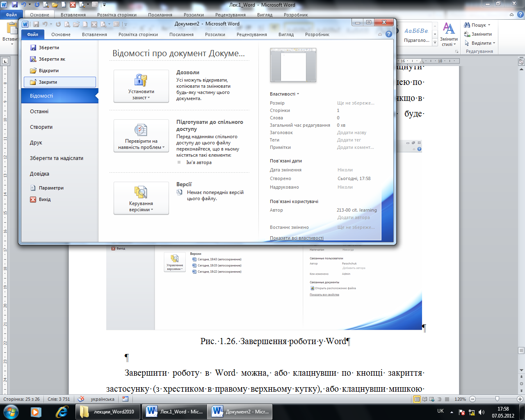Click spell-check status icon in status bar

click(81, 399)
